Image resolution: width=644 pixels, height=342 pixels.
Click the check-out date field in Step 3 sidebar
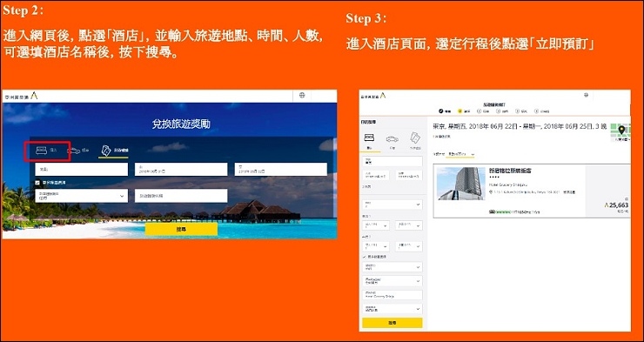[x=409, y=175]
